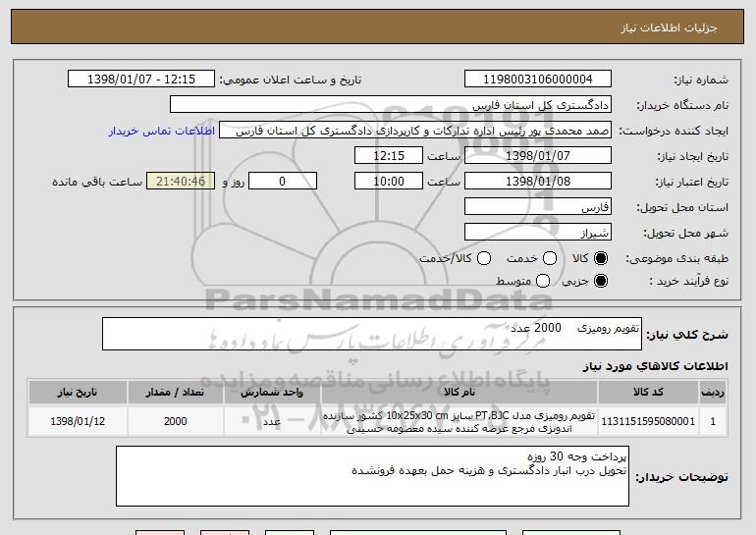Click the تعداد / مقدار column header

coord(175,393)
